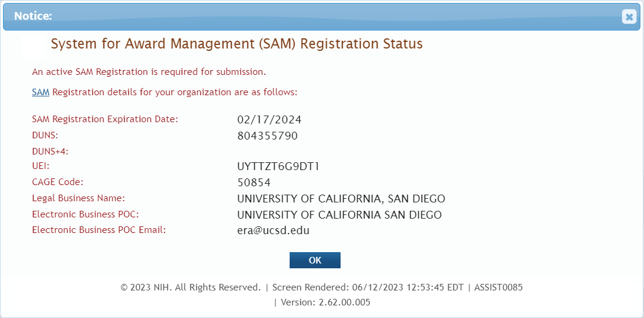Click the Legal Business Name value
Viewport: 644px width, 318px height.
[341, 199]
